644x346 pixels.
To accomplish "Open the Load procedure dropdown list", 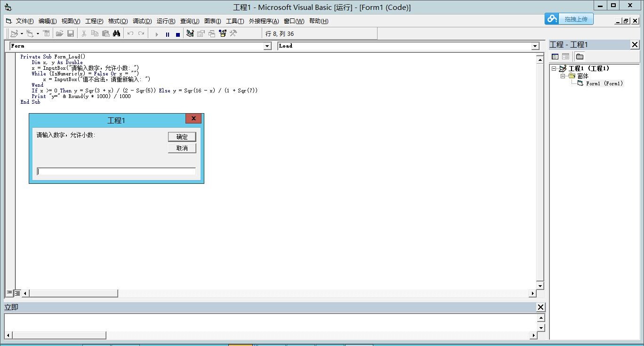I will 535,46.
